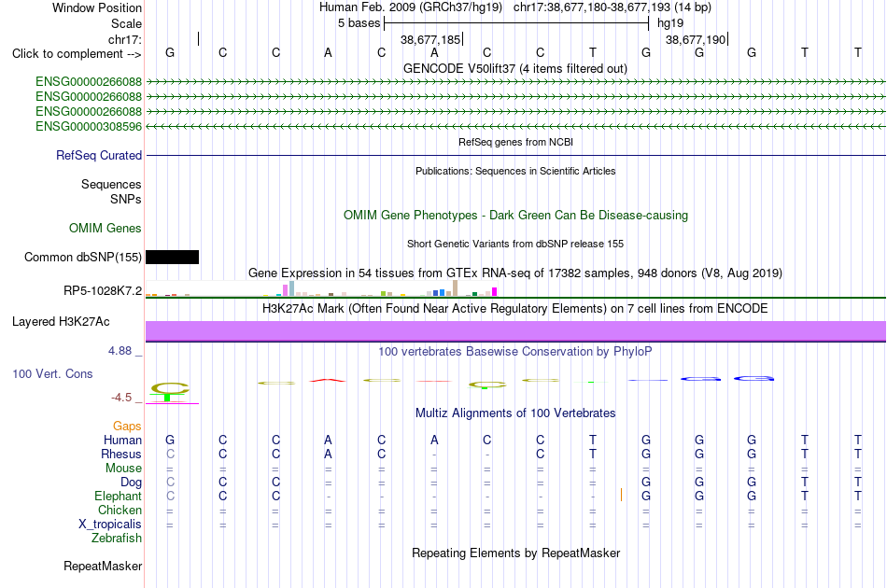
Task: Click the Human Feb. 2009 (GRCh37/hg19) header text
Action: pos(410,7)
